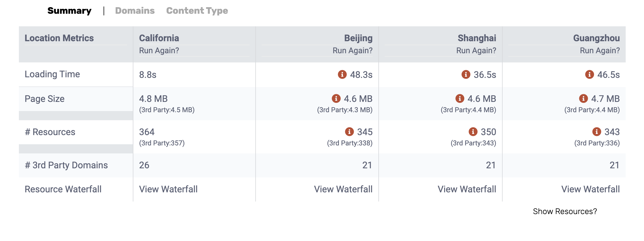Click Run Again under Shanghai
The width and height of the screenshot is (644, 241).
[x=476, y=51]
